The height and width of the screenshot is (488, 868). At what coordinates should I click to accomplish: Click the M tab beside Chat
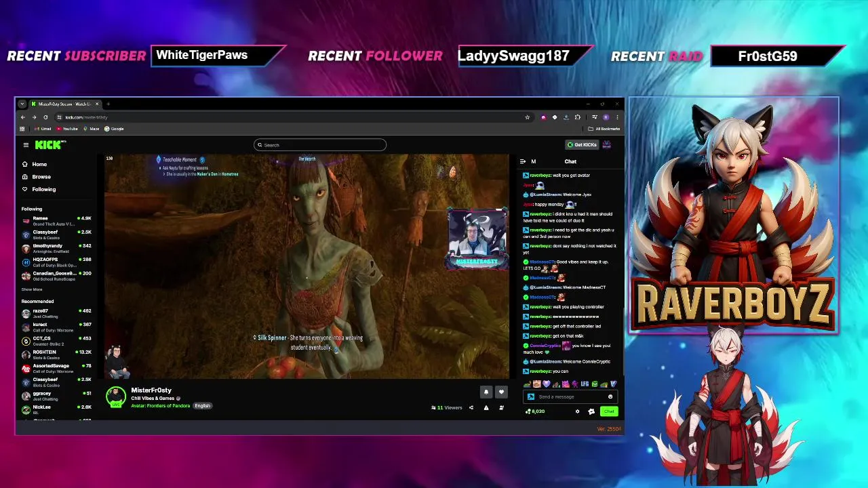(x=533, y=161)
